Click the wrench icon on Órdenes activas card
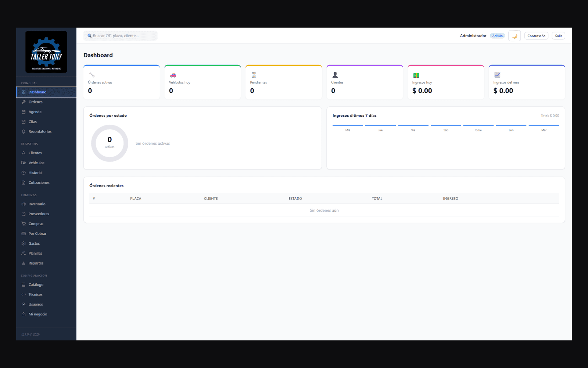This screenshot has height=368, width=588. point(92,75)
